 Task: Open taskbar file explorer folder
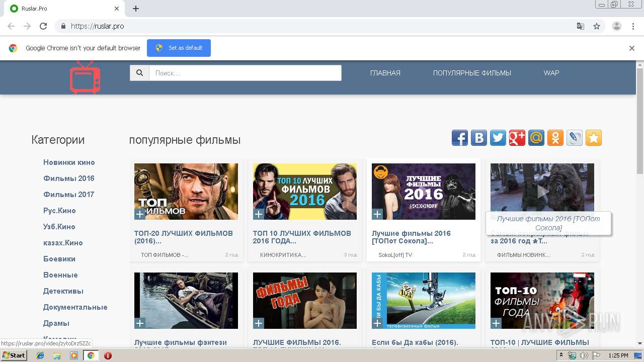[x=57, y=355]
